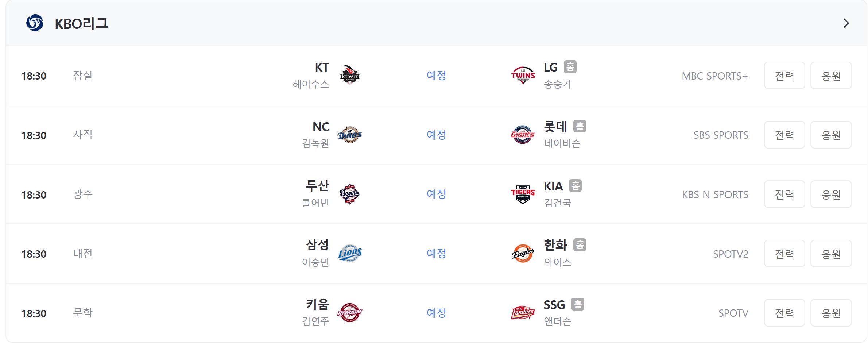Viewport: 868px width, 343px height.
Task: Click the KT Wiz team logo
Action: pyautogui.click(x=350, y=75)
